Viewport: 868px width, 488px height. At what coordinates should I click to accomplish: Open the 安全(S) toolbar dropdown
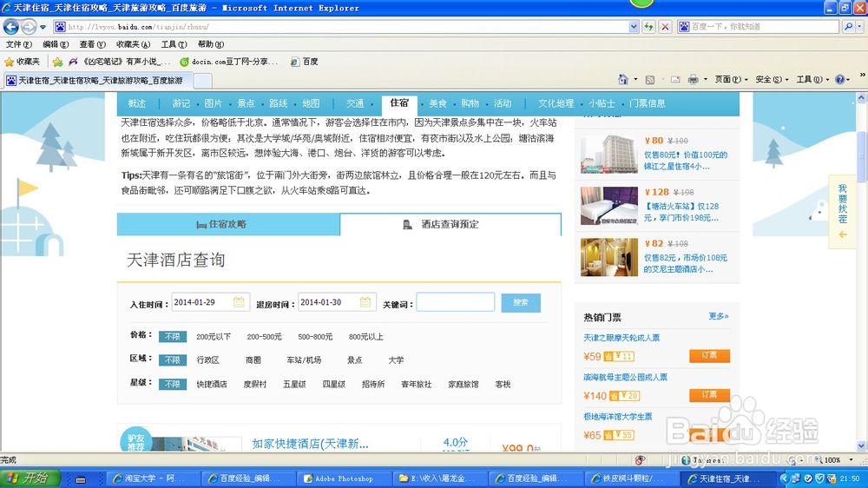773,79
